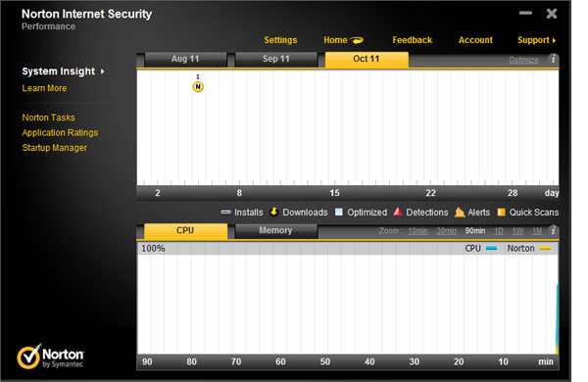
Task: Click day 22 on the timeline axis
Action: [430, 193]
